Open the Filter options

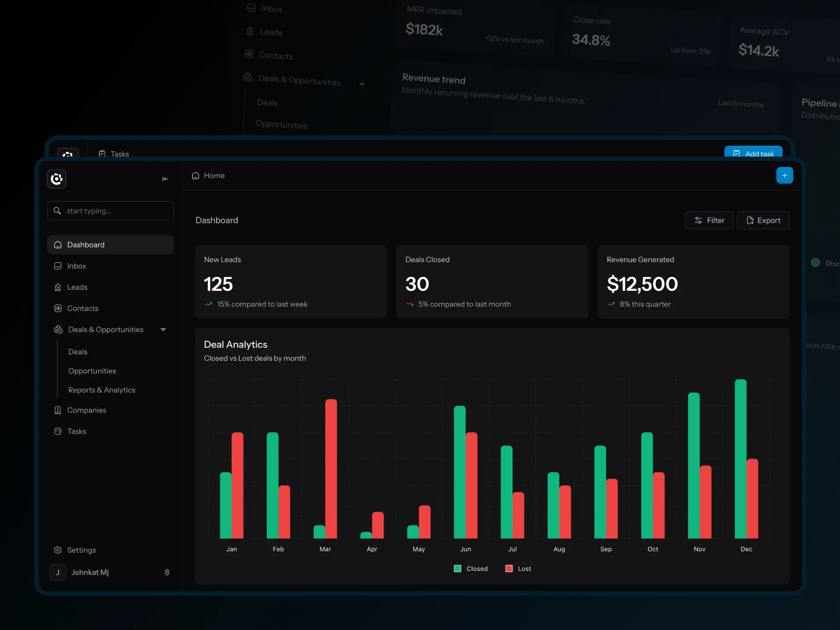coord(709,220)
